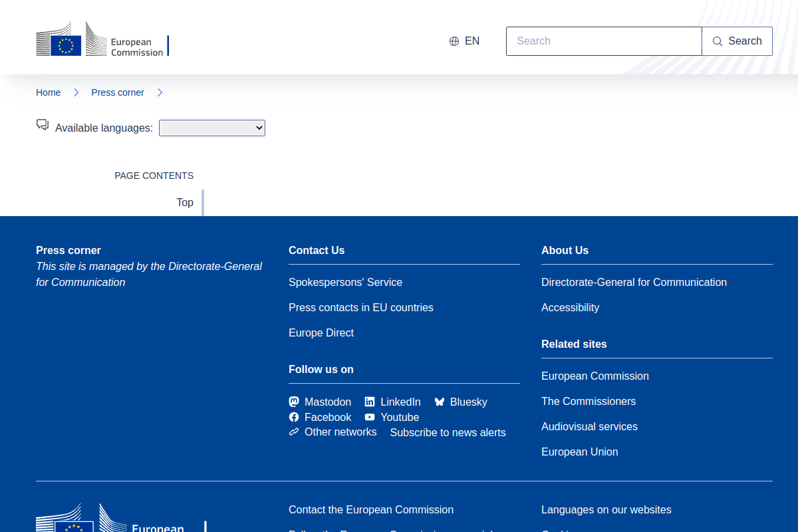Open Languages on our websites link
This screenshot has width=798, height=532.
606,509
